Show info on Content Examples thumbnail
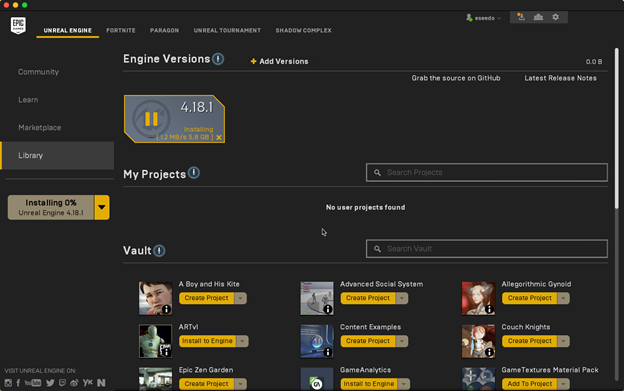Image resolution: width=624 pixels, height=391 pixels. tap(328, 352)
